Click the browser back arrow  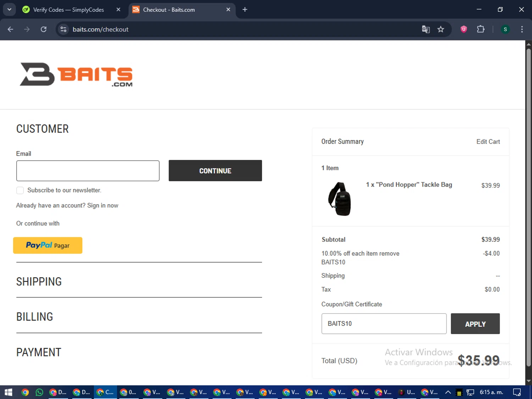(x=10, y=29)
